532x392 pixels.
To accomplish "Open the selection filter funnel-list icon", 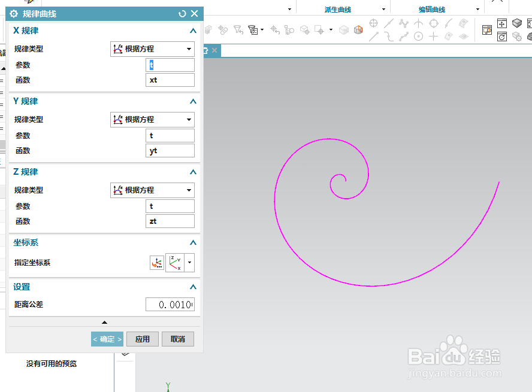I will coord(253,30).
